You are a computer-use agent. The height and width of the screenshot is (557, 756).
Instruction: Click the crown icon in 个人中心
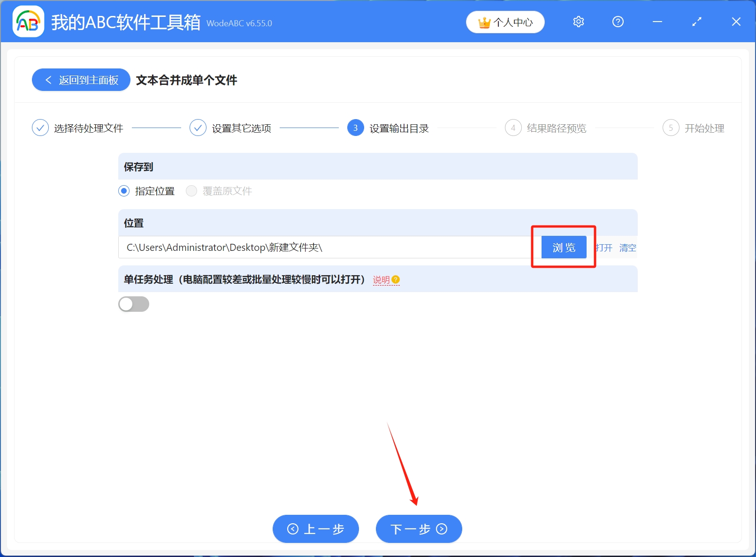483,22
